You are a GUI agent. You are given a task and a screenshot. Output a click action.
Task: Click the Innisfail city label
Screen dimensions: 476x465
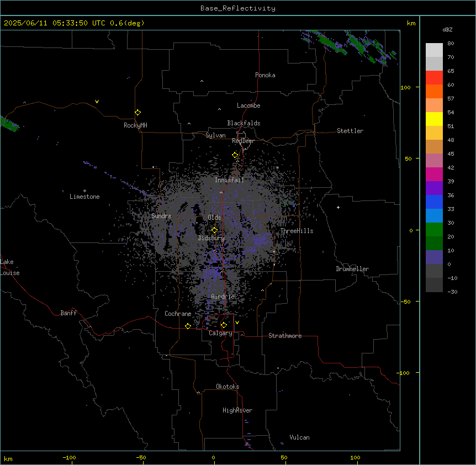pos(229,180)
